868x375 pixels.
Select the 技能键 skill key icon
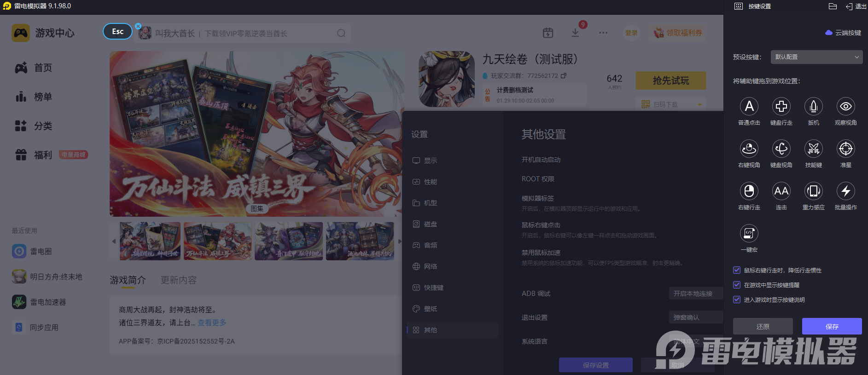[x=814, y=149]
